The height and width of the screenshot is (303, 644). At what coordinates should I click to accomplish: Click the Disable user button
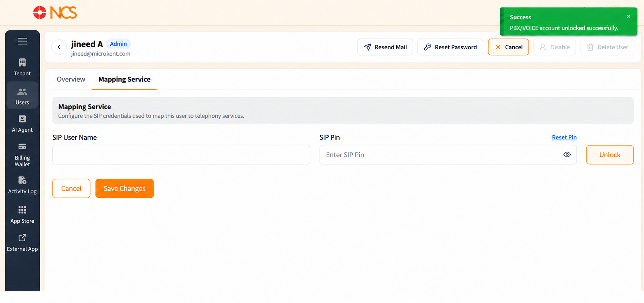pyautogui.click(x=555, y=47)
